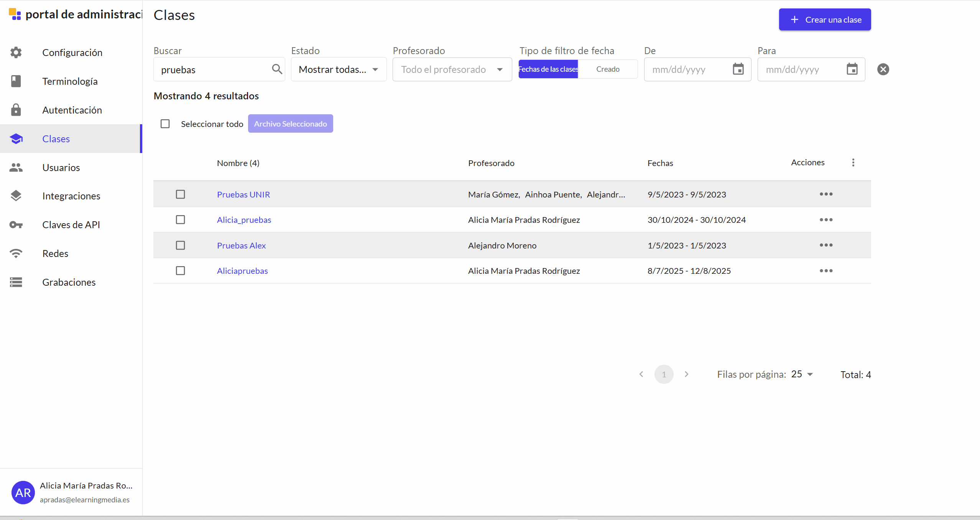
Task: Click Crear una clase button
Action: [825, 20]
